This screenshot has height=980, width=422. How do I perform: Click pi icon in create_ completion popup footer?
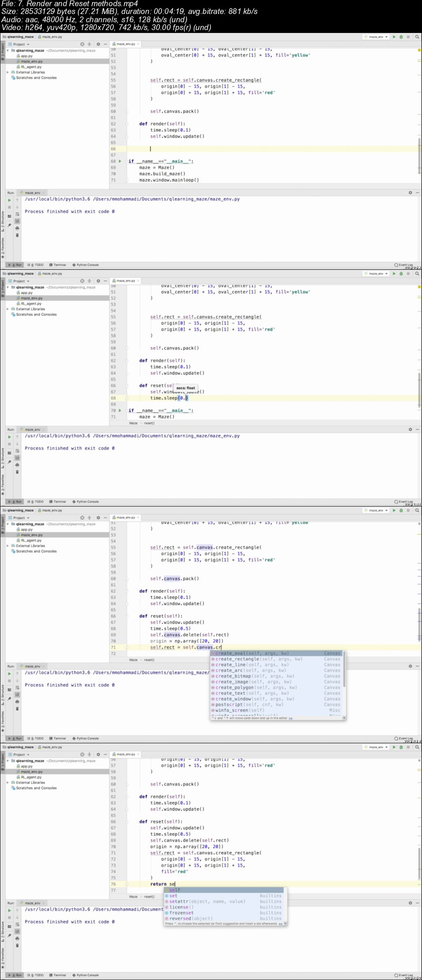344,718
